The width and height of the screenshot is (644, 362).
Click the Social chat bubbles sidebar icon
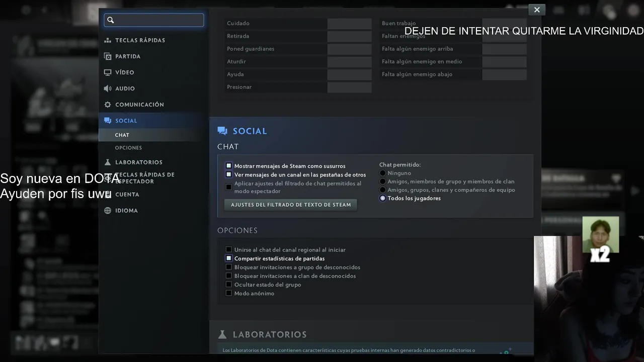point(108,121)
